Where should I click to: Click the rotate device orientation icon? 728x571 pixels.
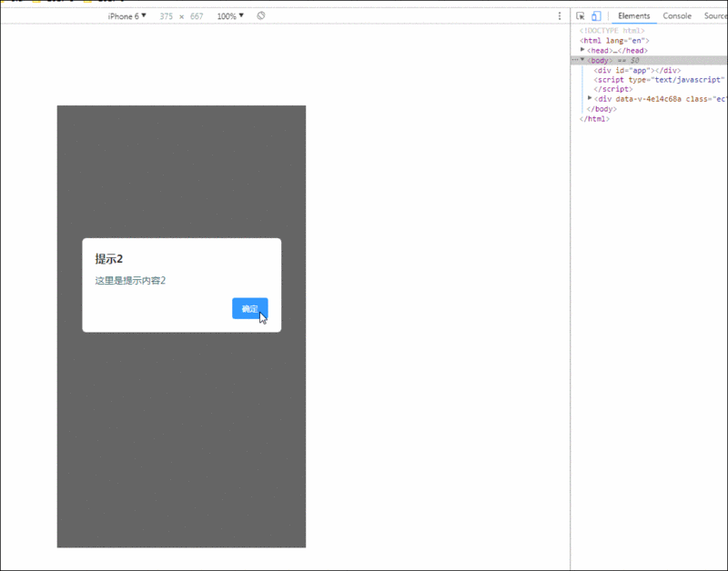[x=261, y=15]
